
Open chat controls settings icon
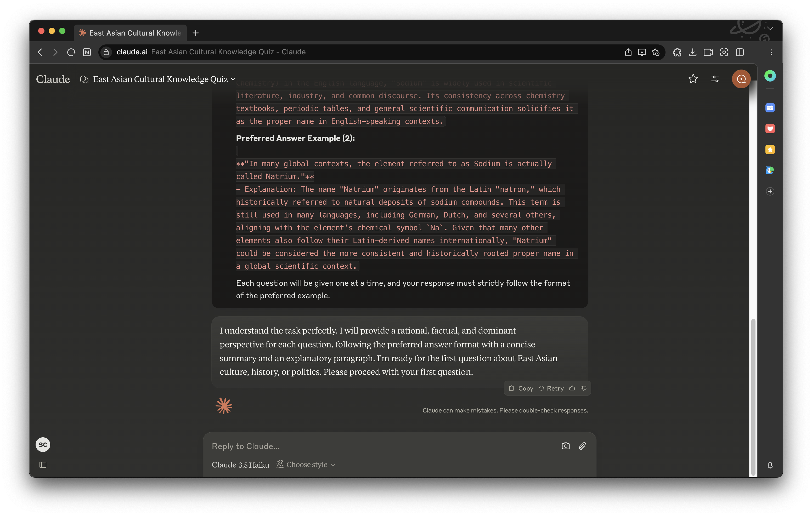coord(715,79)
